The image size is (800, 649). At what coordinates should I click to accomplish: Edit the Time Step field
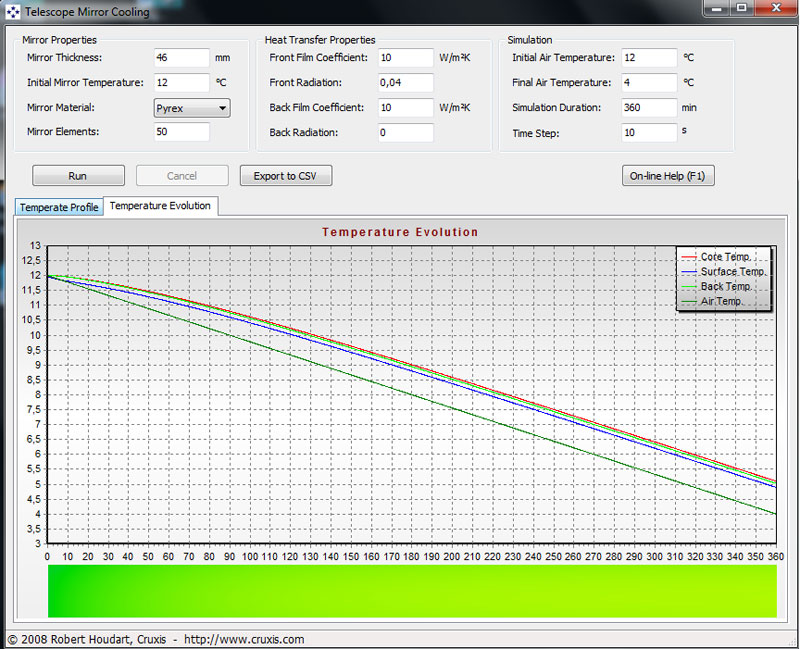pos(649,133)
